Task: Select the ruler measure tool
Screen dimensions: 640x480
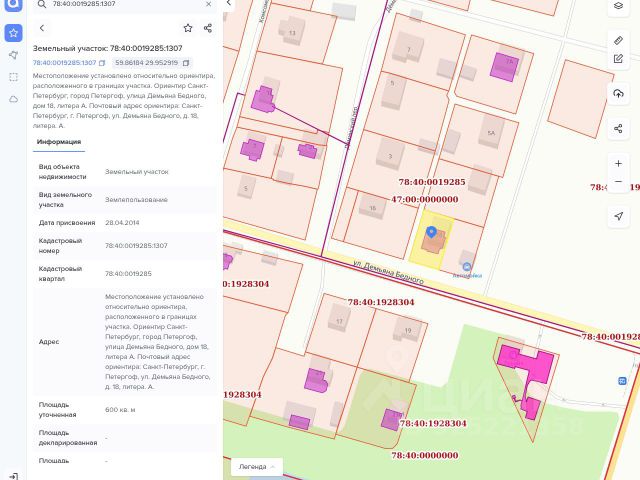Action: click(x=618, y=40)
